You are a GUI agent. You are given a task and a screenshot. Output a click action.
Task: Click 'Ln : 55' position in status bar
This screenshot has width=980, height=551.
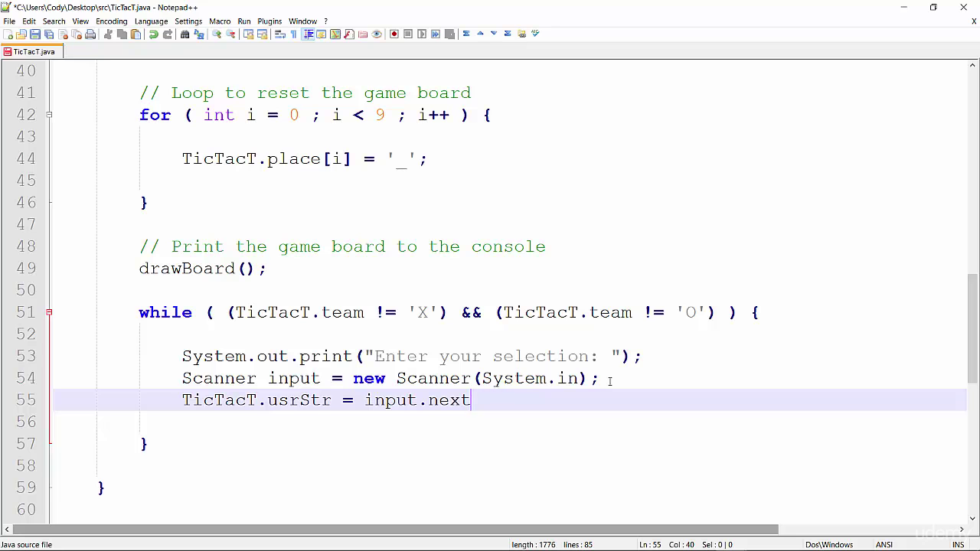coord(650,545)
